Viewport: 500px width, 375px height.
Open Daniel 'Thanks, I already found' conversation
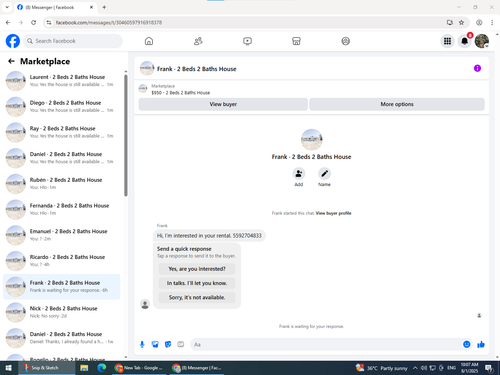tap(62, 338)
